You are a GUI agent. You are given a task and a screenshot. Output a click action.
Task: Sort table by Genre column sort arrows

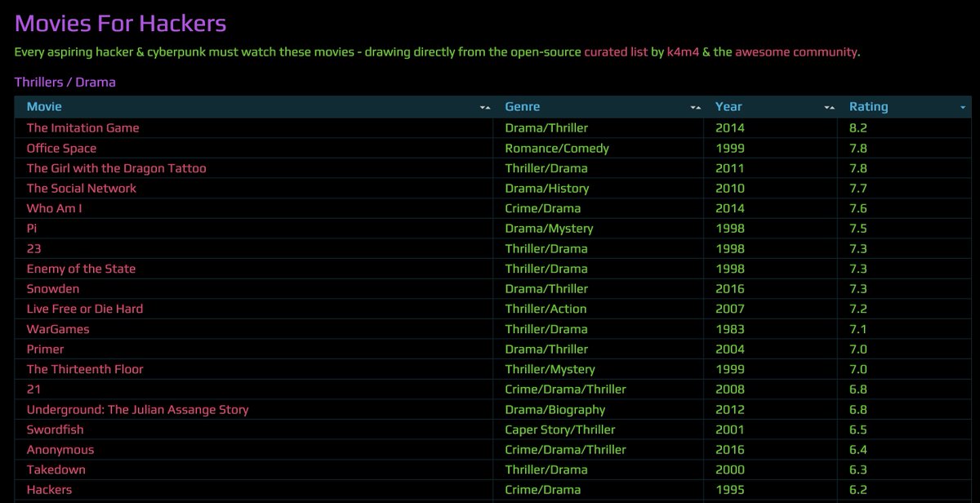[695, 108]
